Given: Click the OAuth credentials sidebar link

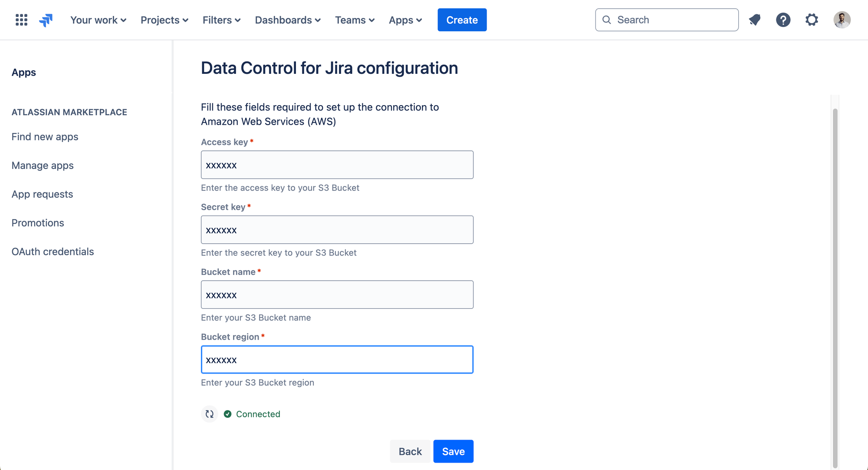Looking at the screenshot, I should pos(53,251).
